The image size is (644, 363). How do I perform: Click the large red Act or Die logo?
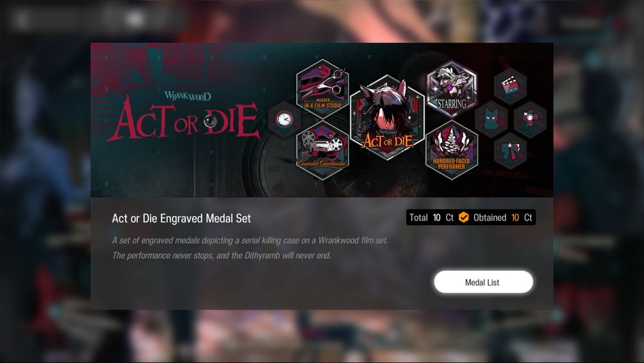coord(183,121)
